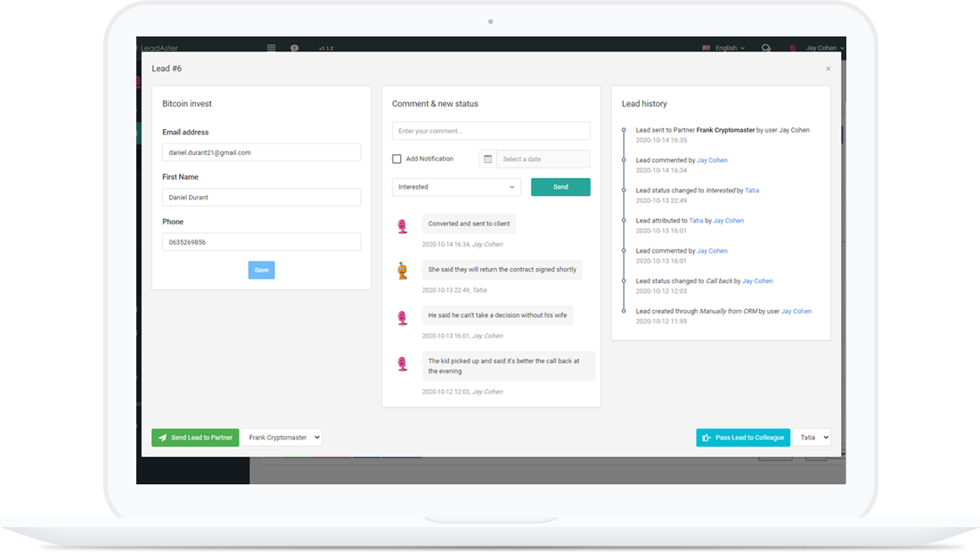Click the avatar beside the call back comment
980x552 pixels.
tap(402, 363)
